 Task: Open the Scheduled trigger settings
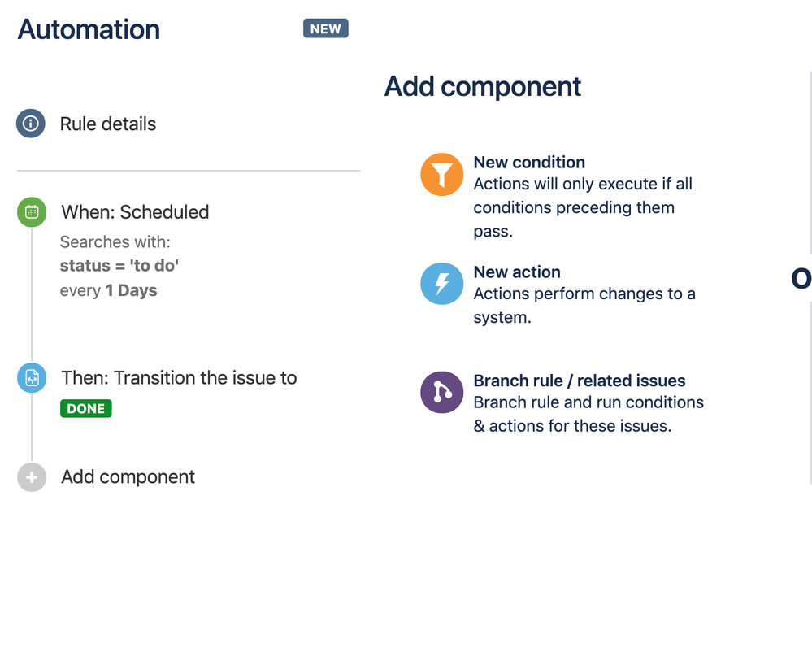(134, 212)
